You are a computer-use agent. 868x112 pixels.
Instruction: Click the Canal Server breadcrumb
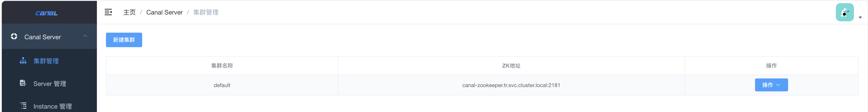tap(164, 12)
